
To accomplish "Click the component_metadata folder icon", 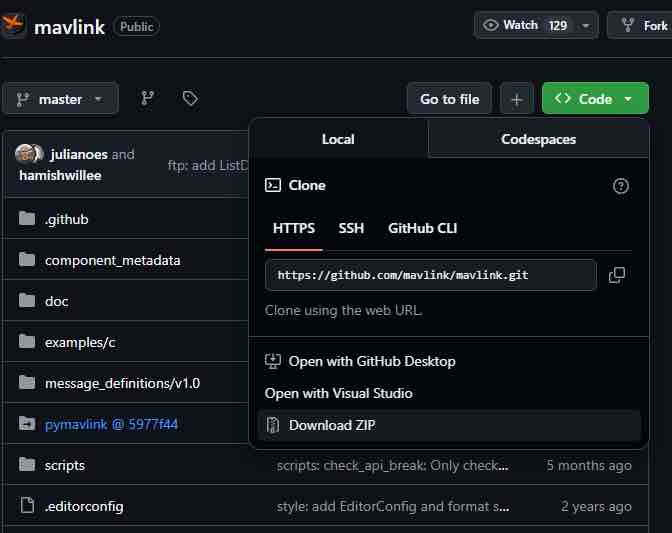I will (27, 259).
